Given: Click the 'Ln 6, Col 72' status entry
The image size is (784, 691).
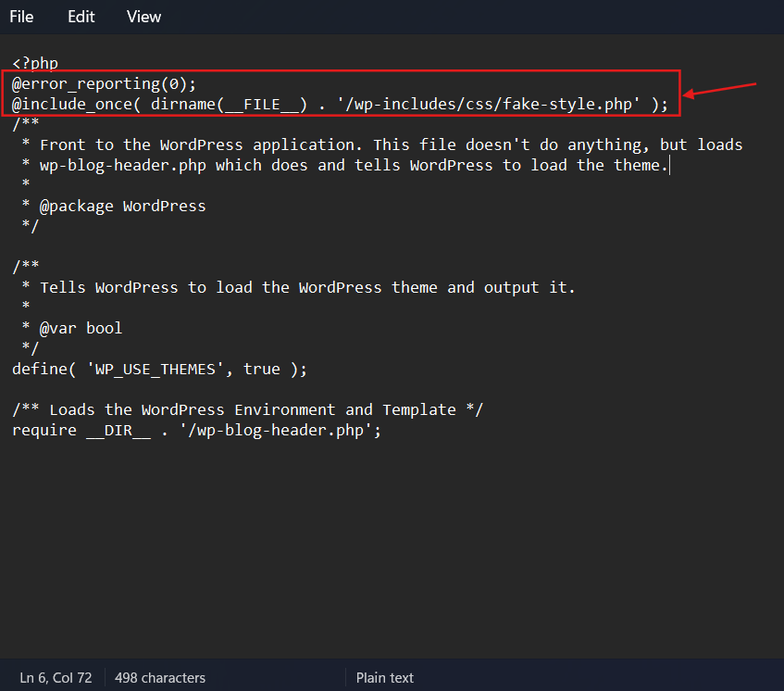Looking at the screenshot, I should [x=56, y=677].
